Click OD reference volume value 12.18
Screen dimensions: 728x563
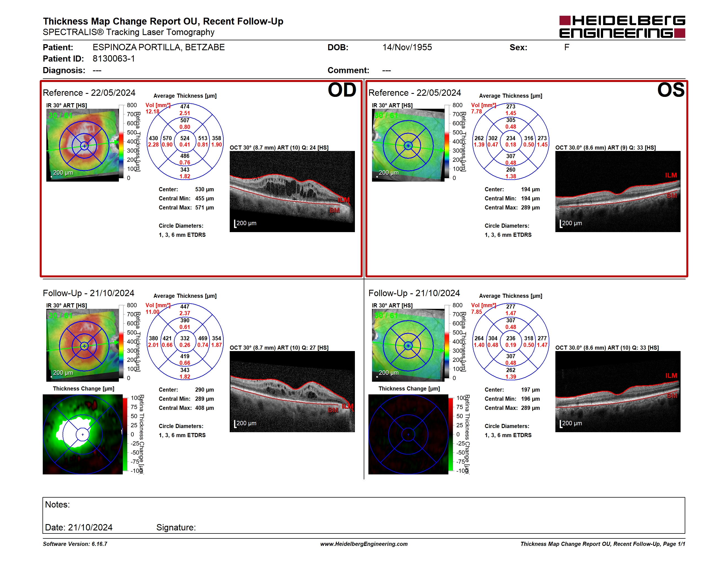[x=152, y=111]
